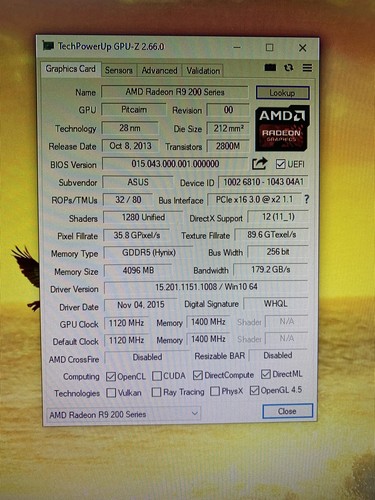The height and width of the screenshot is (500, 375).
Task: Toggle the DirectML checkbox
Action: pos(266,374)
